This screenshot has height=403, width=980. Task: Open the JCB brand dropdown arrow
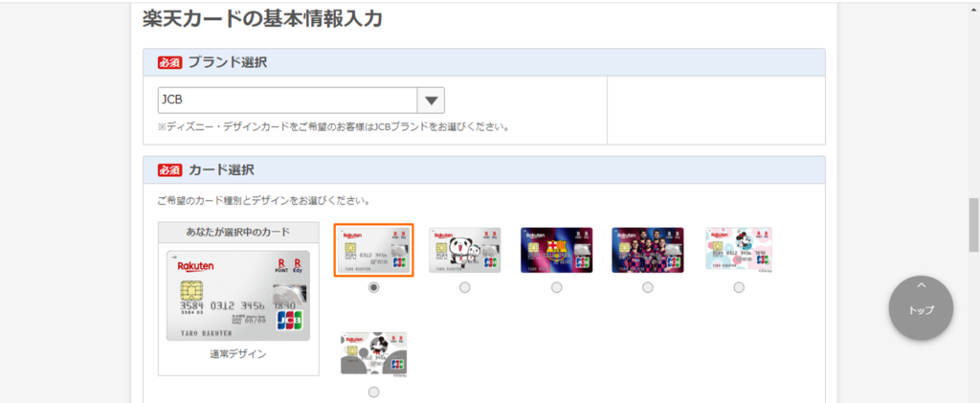pos(431,100)
